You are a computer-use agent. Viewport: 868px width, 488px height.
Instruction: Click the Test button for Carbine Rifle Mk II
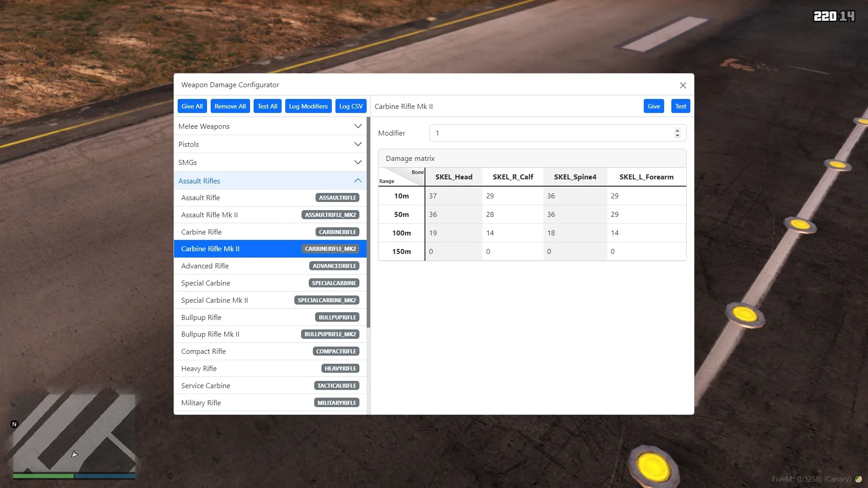pos(680,106)
